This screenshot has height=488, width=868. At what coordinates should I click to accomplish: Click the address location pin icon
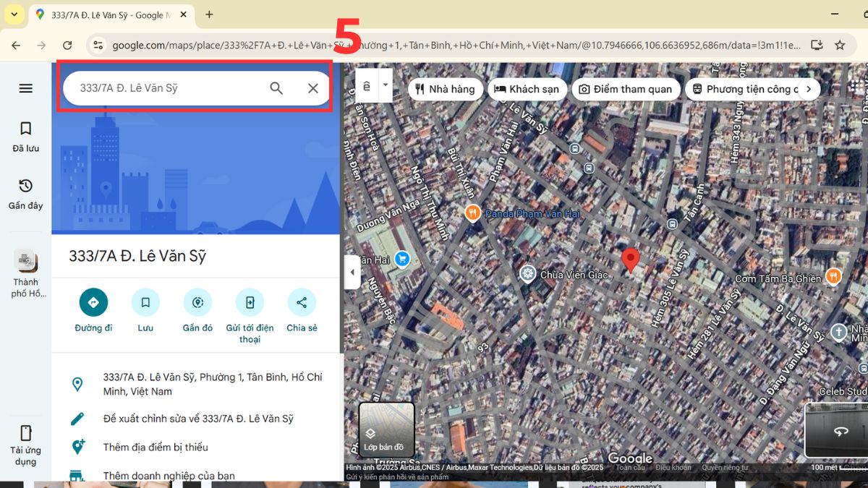[x=77, y=384]
